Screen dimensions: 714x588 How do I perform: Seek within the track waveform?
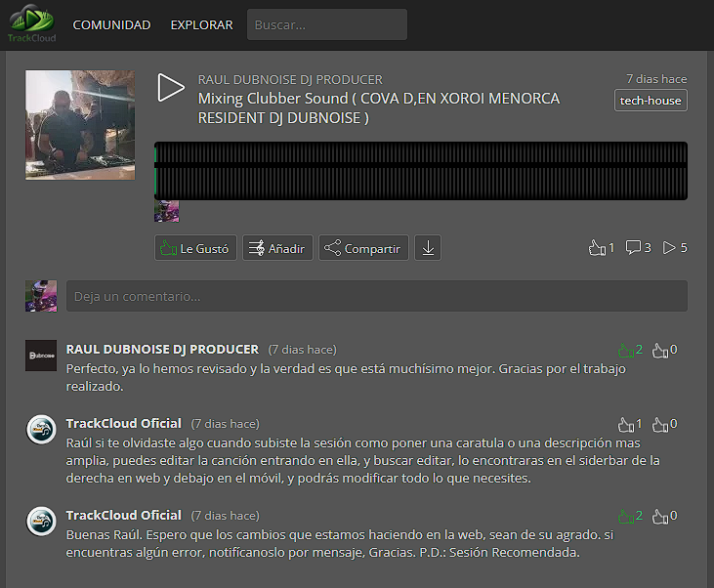coord(421,171)
